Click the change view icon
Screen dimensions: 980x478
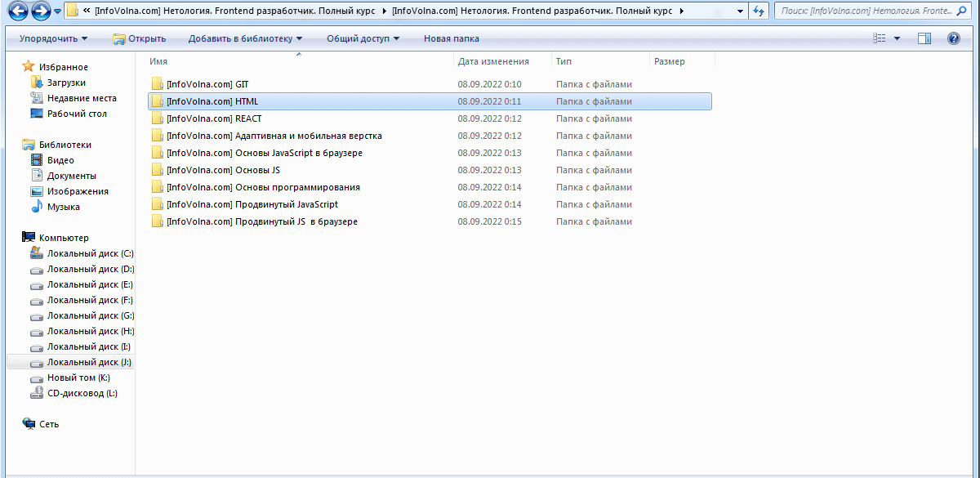click(x=880, y=38)
